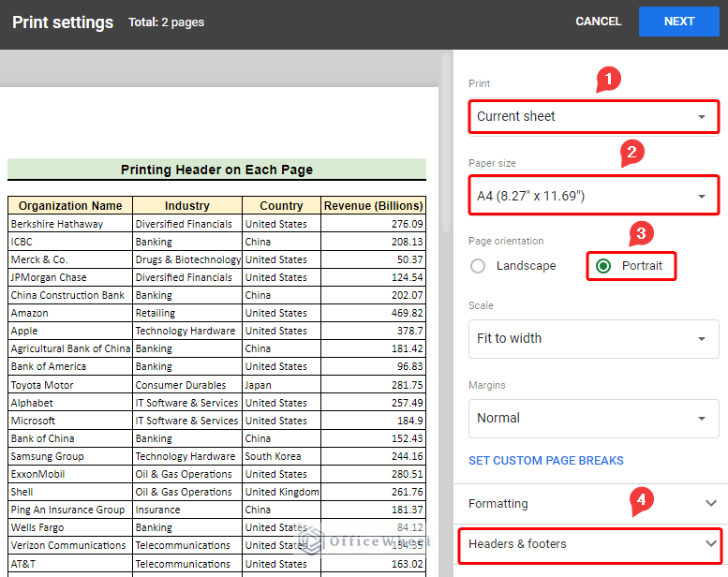This screenshot has height=577, width=728.
Task: Click the 276.09 revenue value
Action: (x=408, y=224)
